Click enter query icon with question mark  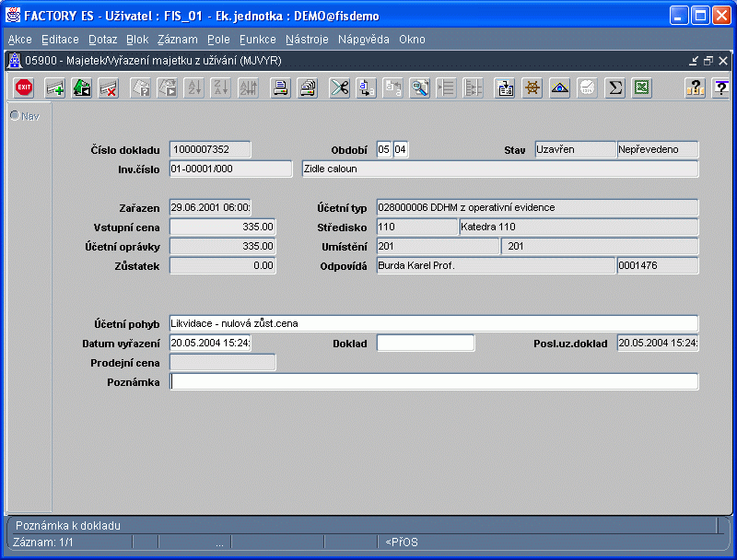pyautogui.click(x=140, y=87)
